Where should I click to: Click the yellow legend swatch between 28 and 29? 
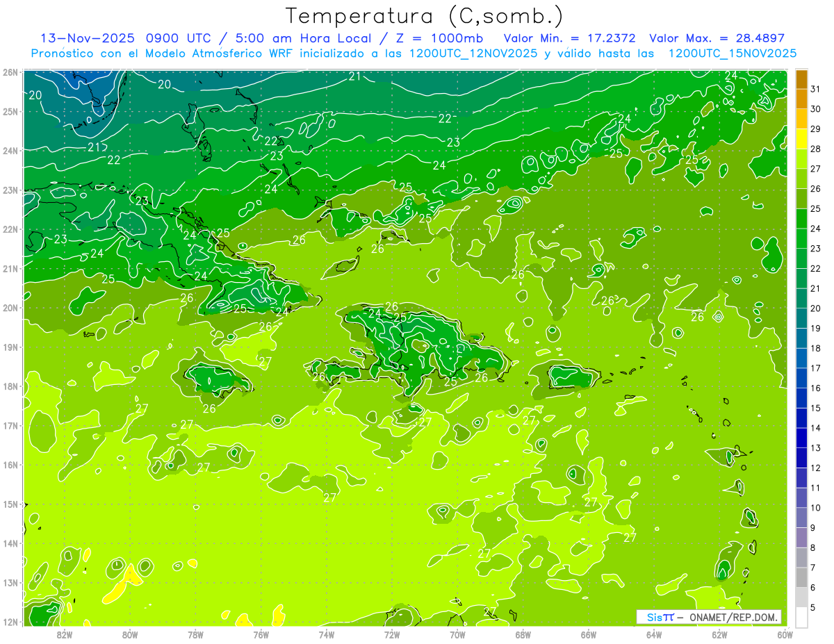[x=801, y=139]
